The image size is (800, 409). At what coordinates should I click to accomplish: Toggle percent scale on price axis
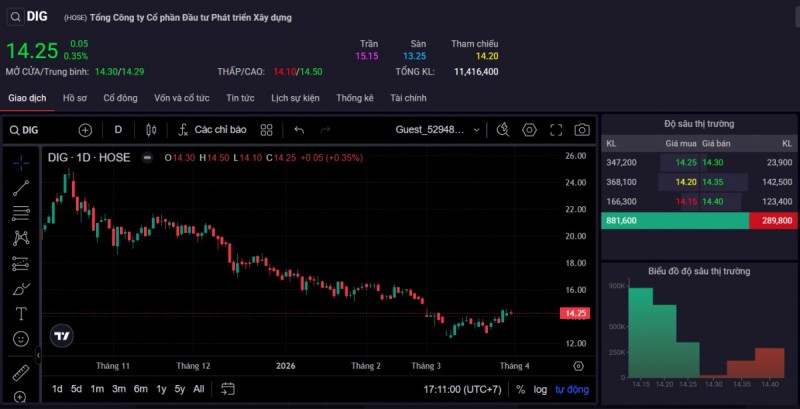520,389
